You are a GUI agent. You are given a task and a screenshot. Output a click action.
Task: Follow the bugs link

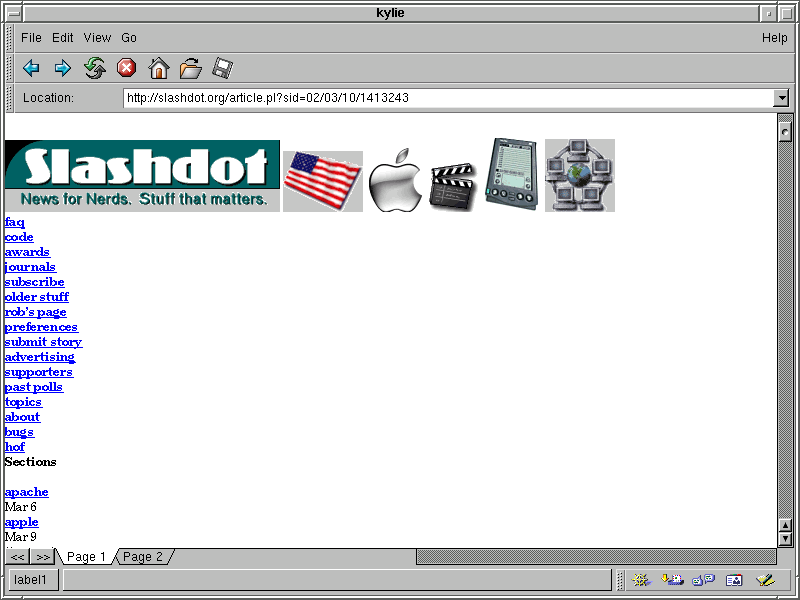pos(19,432)
